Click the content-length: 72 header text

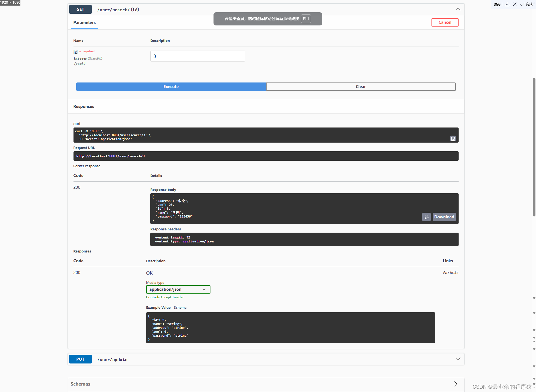pyautogui.click(x=173, y=237)
